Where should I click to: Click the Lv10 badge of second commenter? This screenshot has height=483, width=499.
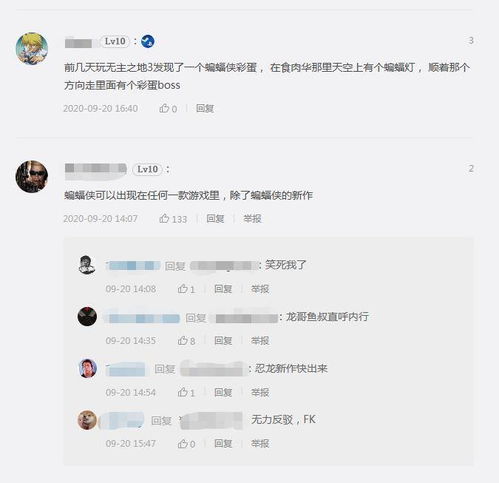click(x=147, y=169)
